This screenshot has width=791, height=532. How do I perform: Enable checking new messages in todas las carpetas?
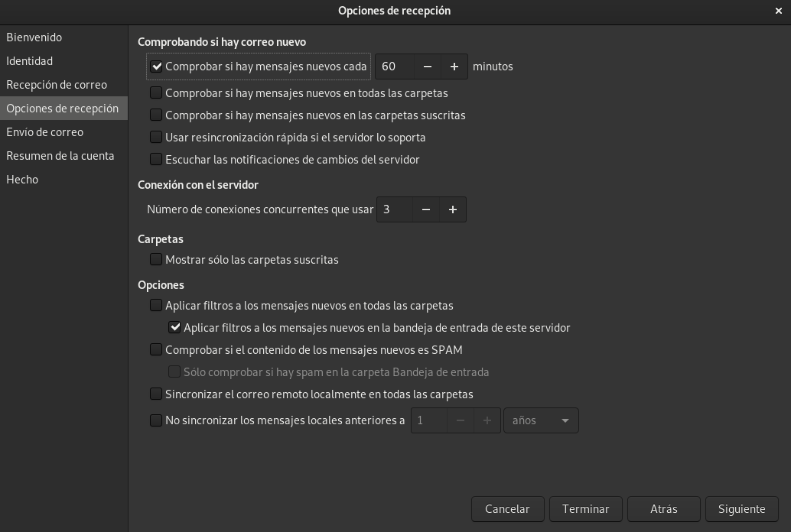point(156,93)
